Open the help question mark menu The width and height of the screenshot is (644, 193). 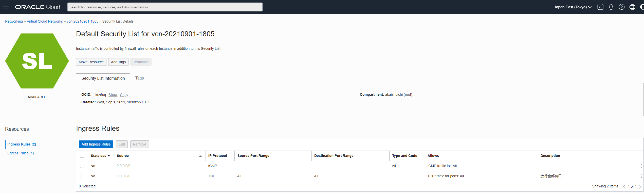pos(621,7)
